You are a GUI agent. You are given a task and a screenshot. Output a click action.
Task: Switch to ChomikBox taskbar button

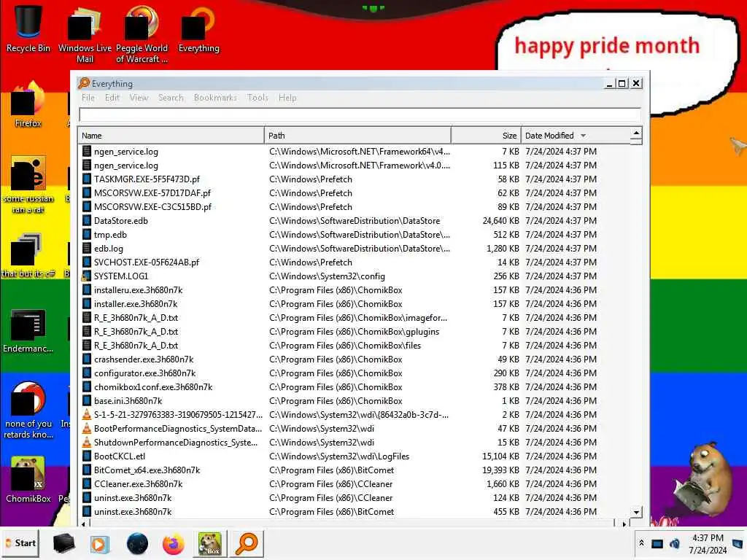point(210,543)
